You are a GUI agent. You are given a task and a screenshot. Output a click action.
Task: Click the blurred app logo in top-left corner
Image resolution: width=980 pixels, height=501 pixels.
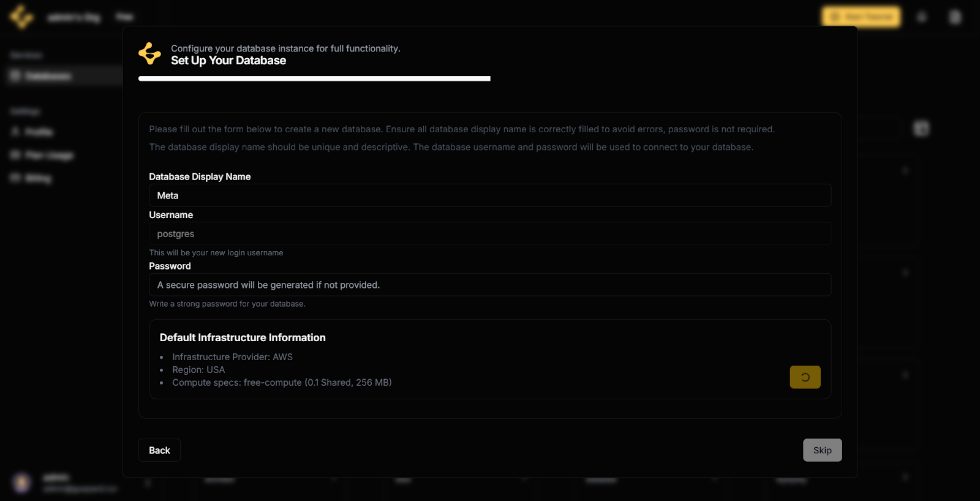(x=21, y=17)
